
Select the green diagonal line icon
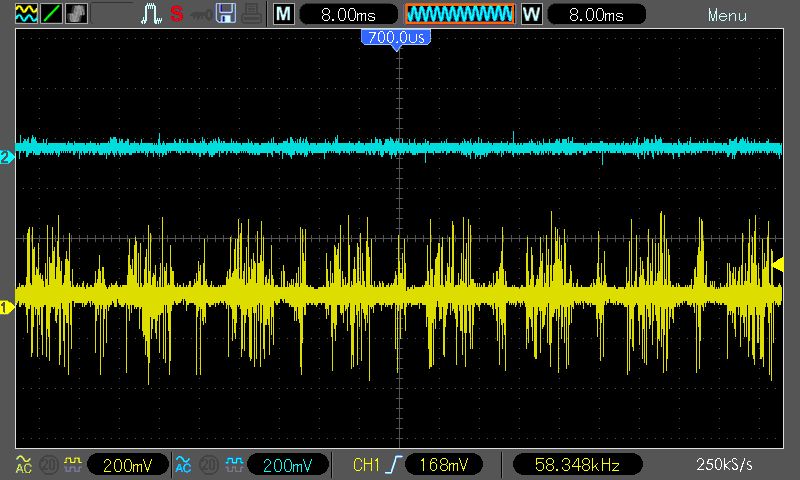(51, 15)
